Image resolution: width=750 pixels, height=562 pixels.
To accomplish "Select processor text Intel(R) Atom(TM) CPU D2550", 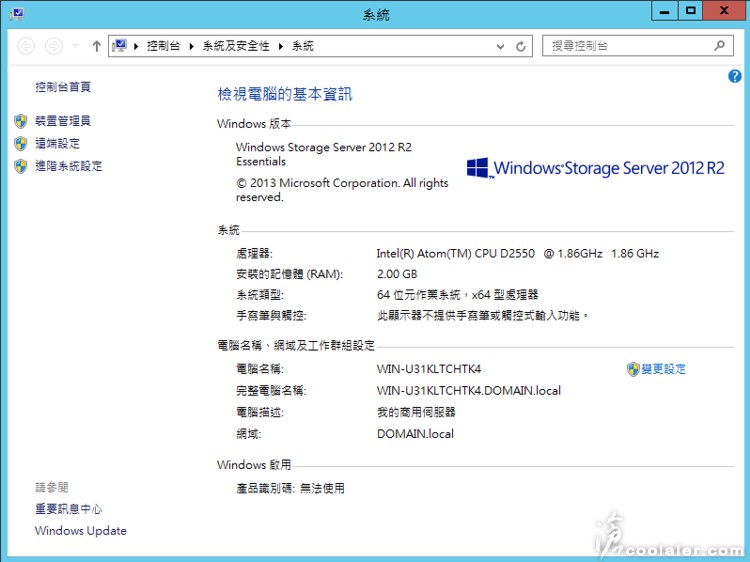I will [x=455, y=253].
